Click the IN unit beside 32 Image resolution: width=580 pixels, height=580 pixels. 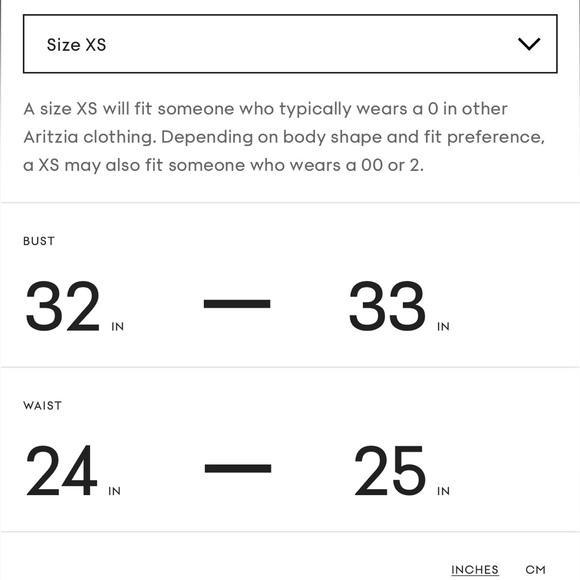[x=118, y=327]
